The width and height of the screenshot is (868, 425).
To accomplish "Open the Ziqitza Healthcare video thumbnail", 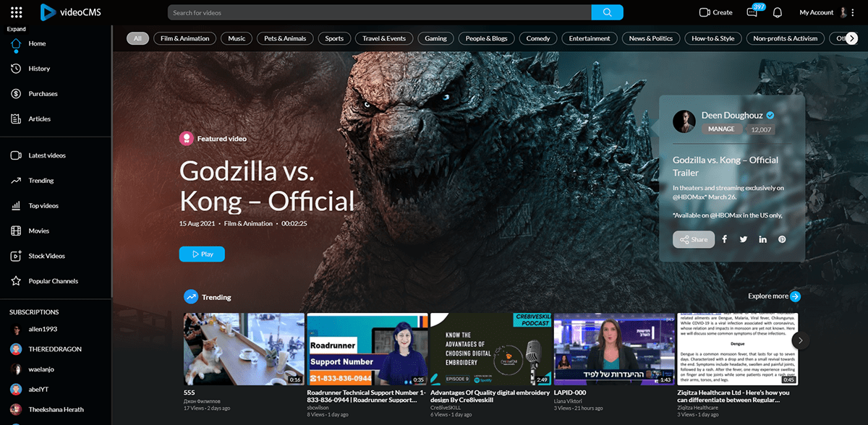I will (x=737, y=348).
